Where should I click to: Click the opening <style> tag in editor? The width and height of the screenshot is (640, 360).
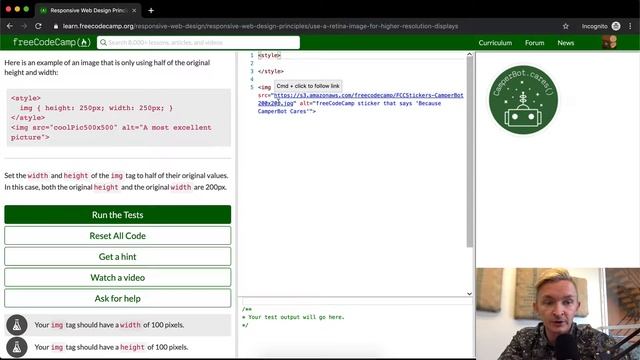269,55
